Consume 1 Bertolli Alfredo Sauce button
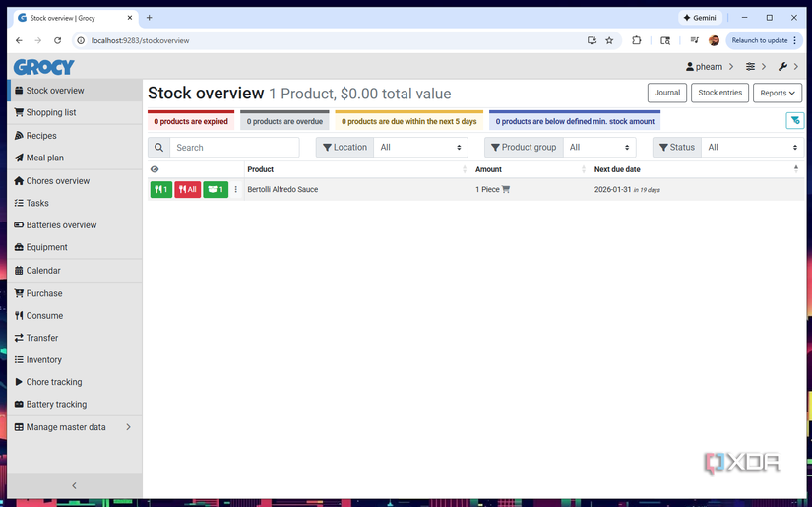This screenshot has width=812, height=507. pos(161,190)
